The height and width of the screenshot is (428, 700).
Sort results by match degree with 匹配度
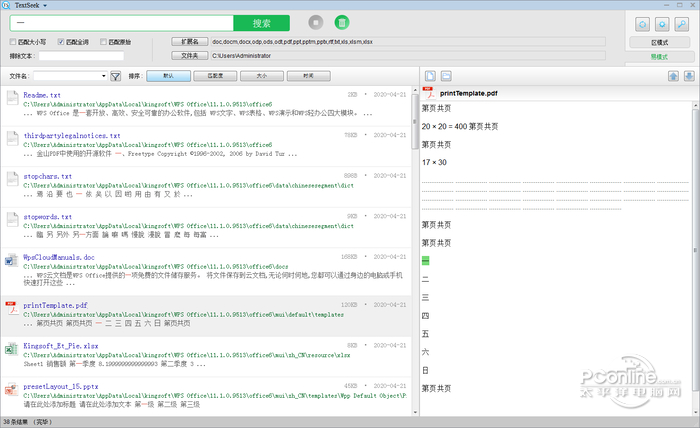[x=215, y=76]
